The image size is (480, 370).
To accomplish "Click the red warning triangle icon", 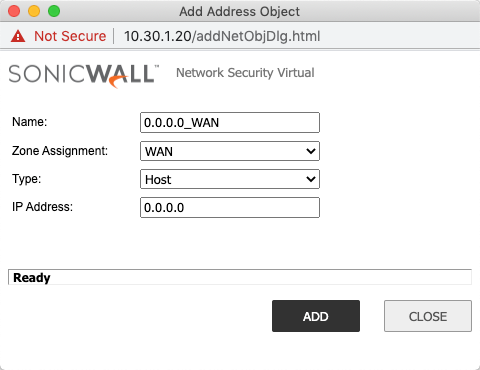I will (18, 36).
